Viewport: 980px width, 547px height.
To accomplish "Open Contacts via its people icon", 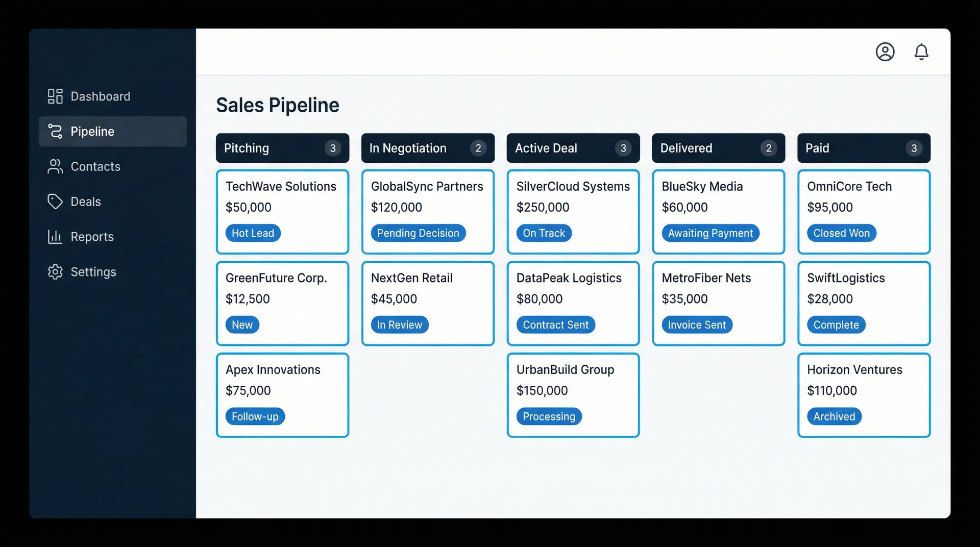I will click(55, 166).
